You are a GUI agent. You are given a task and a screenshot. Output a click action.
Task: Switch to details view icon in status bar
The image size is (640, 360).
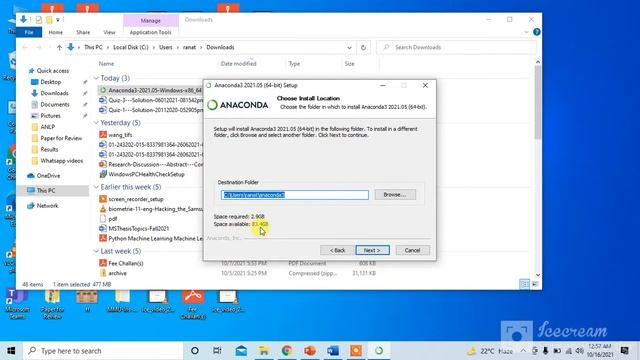(x=524, y=284)
